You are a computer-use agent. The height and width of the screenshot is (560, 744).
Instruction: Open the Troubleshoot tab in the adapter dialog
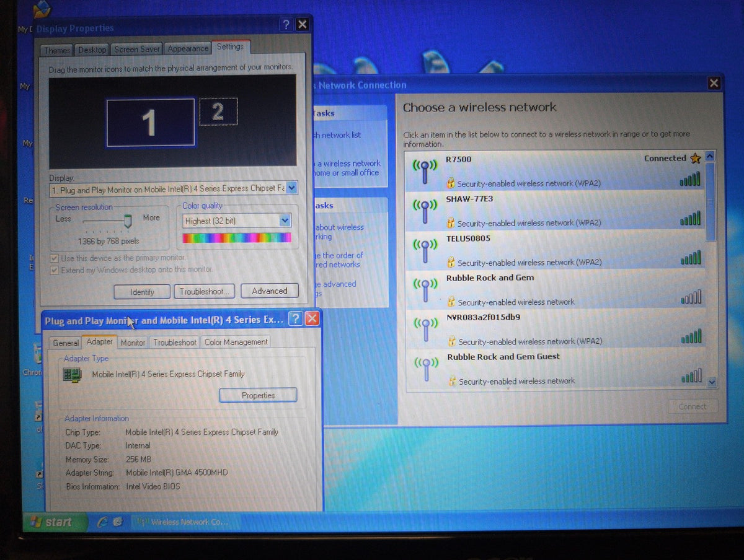[x=175, y=342]
